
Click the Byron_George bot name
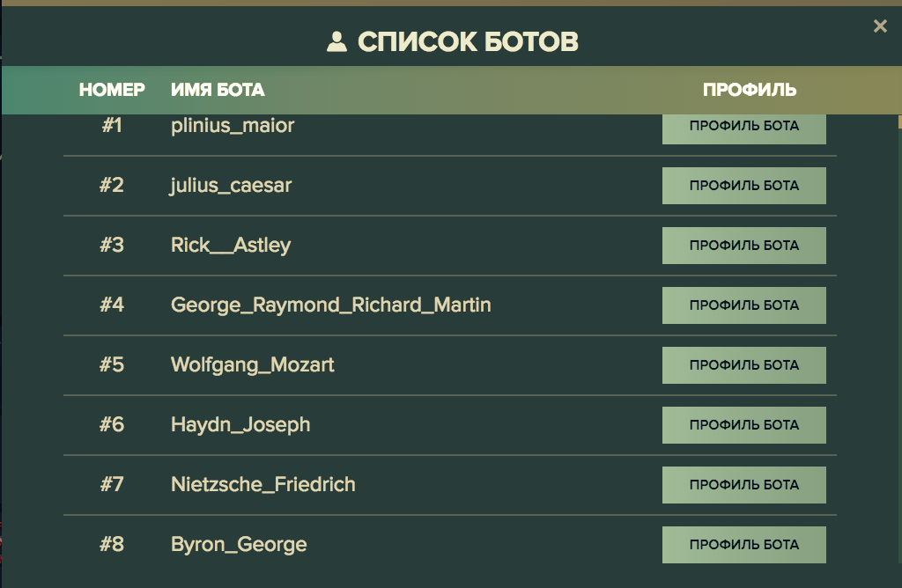point(239,544)
